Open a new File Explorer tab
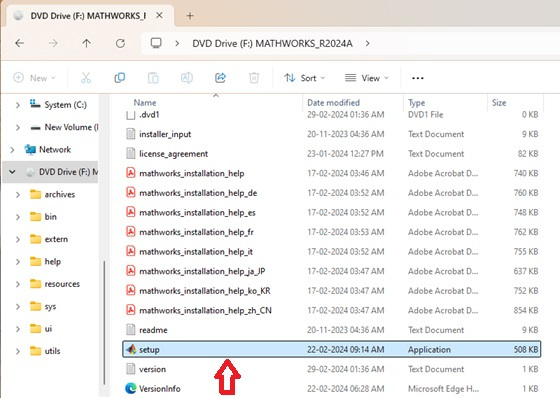The height and width of the screenshot is (398, 560). (x=190, y=16)
